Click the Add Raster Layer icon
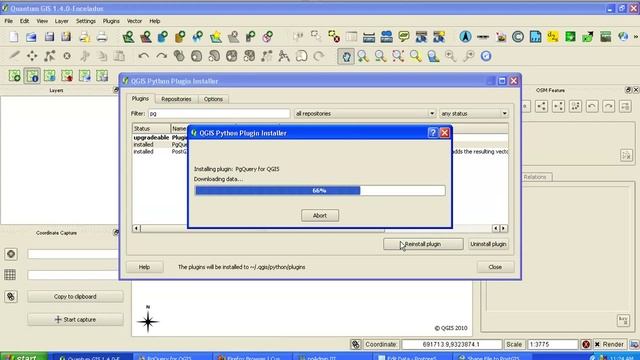640x360 pixels. (x=146, y=37)
